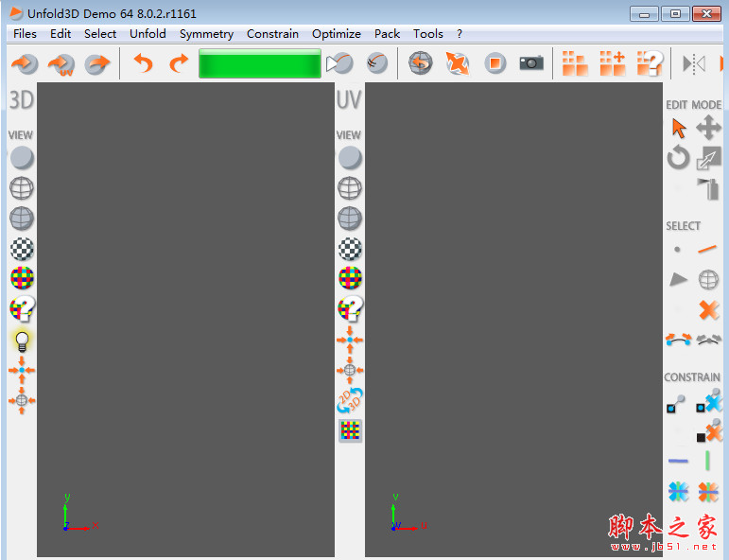Toggle wireframe globe view in 3D panel

22,188
